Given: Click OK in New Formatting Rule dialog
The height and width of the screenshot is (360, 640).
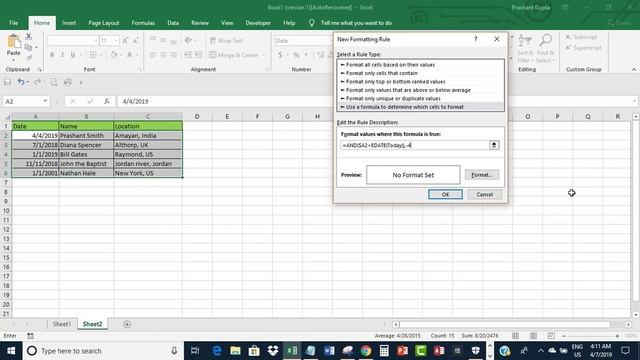Looking at the screenshot, I should point(445,194).
